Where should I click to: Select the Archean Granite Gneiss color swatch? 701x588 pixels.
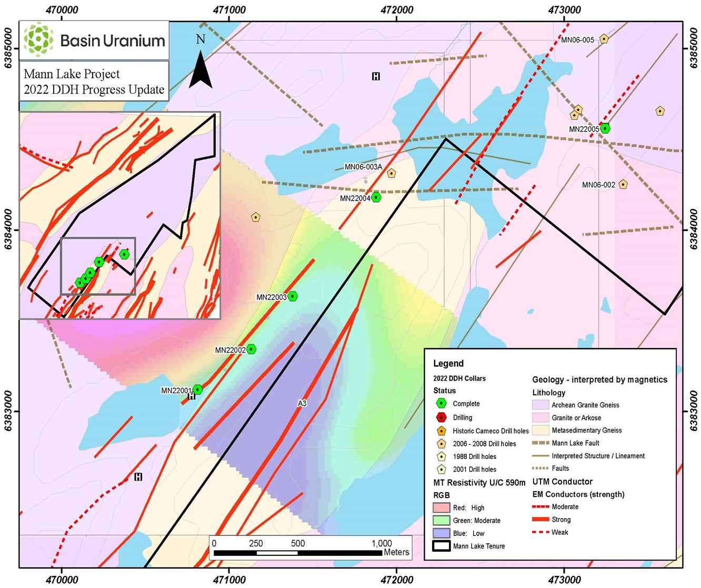point(540,405)
